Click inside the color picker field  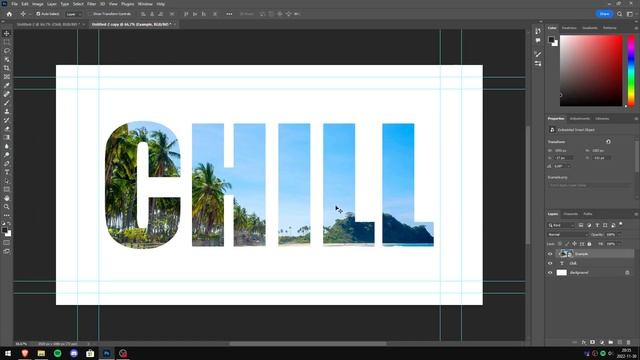(591, 71)
